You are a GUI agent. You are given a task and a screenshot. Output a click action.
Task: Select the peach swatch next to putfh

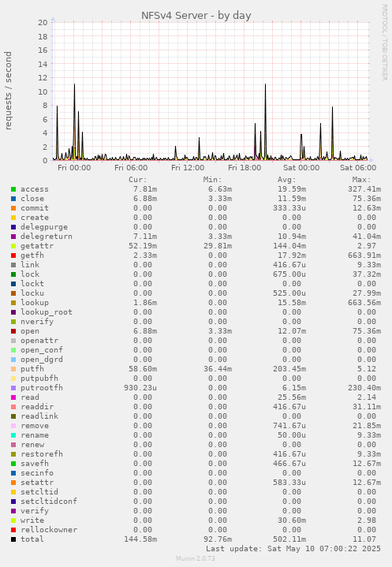(x=13, y=369)
